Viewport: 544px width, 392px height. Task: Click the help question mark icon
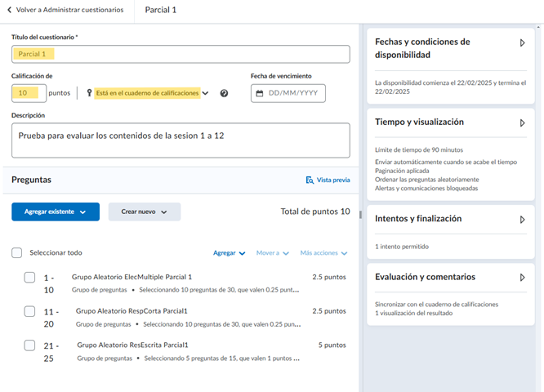click(x=224, y=93)
